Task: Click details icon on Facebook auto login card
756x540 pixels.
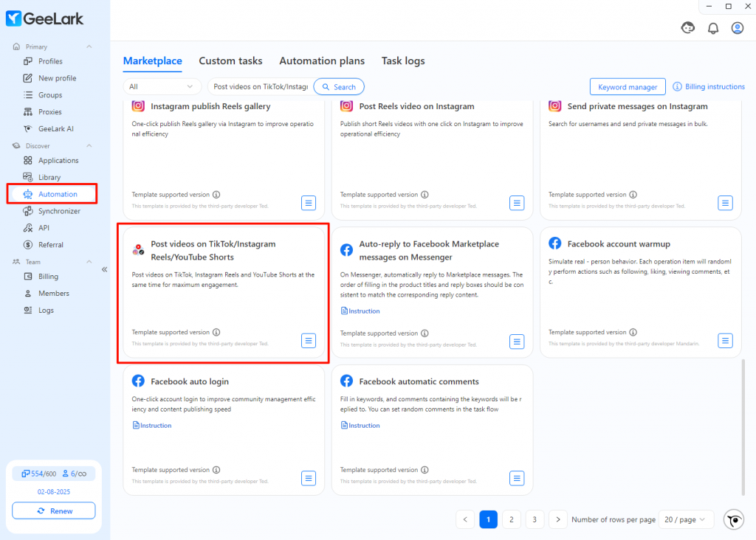Action: tap(309, 478)
